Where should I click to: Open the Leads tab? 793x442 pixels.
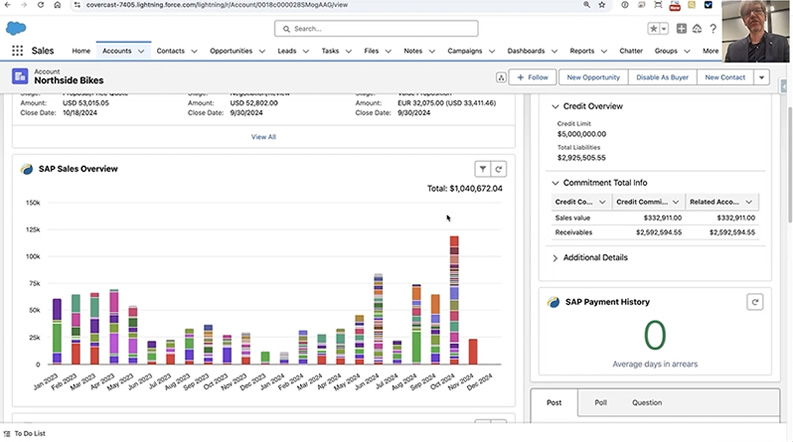pos(287,51)
